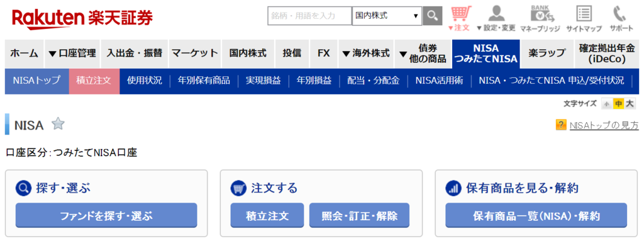Open the サイトマップ icon
Image resolution: width=644 pixels, height=246 pixels.
(584, 14)
